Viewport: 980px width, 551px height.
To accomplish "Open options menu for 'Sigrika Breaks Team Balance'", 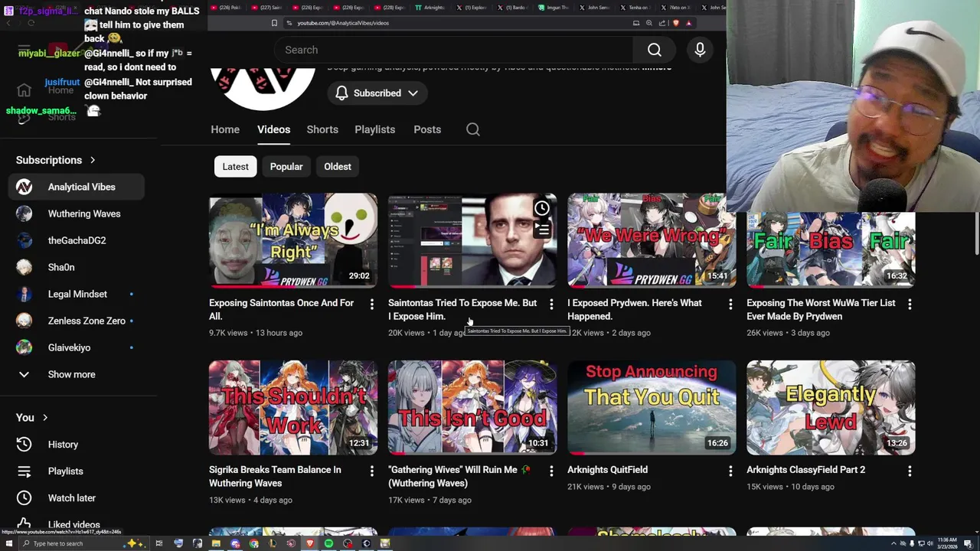I will (372, 471).
